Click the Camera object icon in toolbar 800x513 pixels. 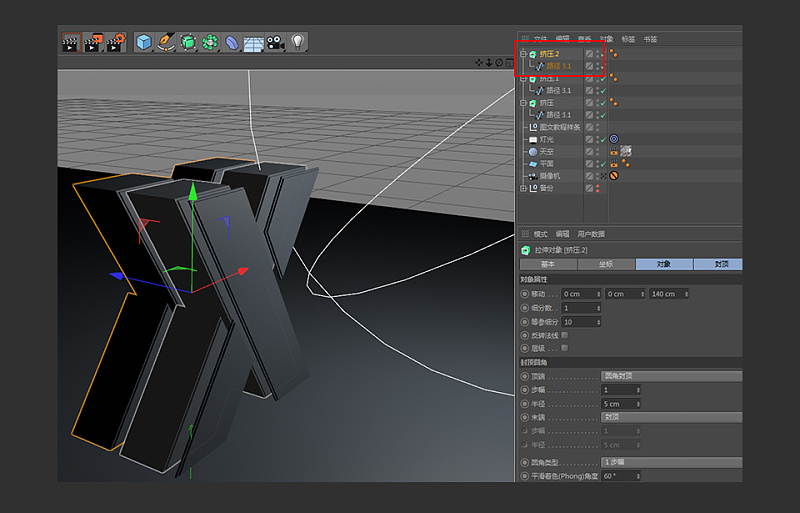(275, 42)
